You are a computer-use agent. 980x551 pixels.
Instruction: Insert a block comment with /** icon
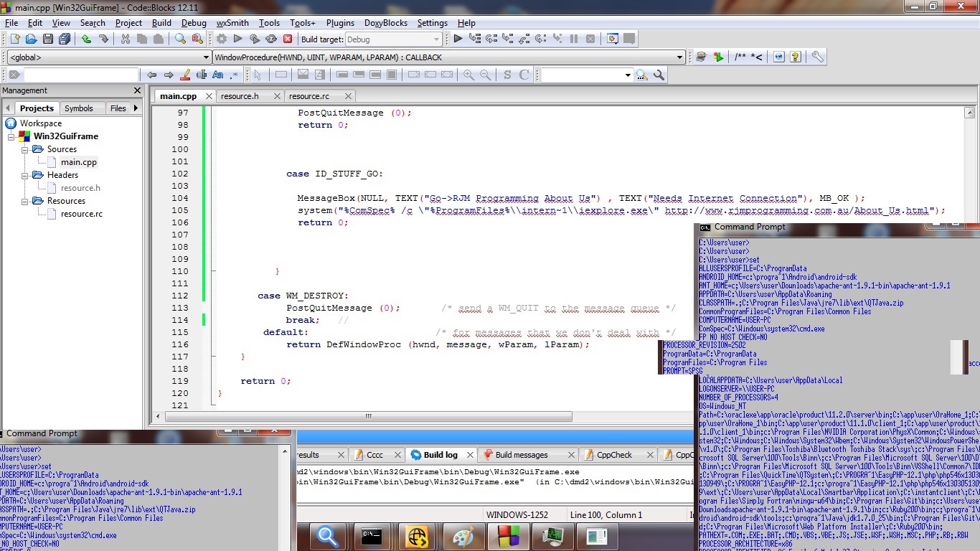pyautogui.click(x=740, y=57)
